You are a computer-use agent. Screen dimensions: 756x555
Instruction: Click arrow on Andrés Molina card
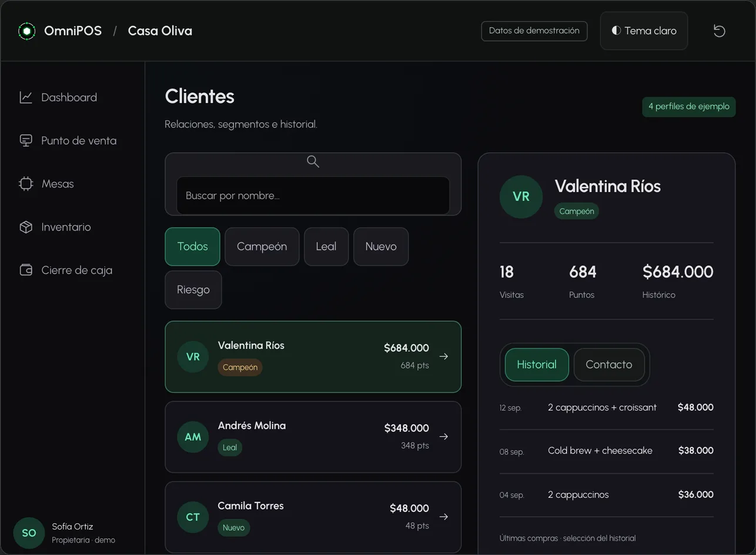444,436
